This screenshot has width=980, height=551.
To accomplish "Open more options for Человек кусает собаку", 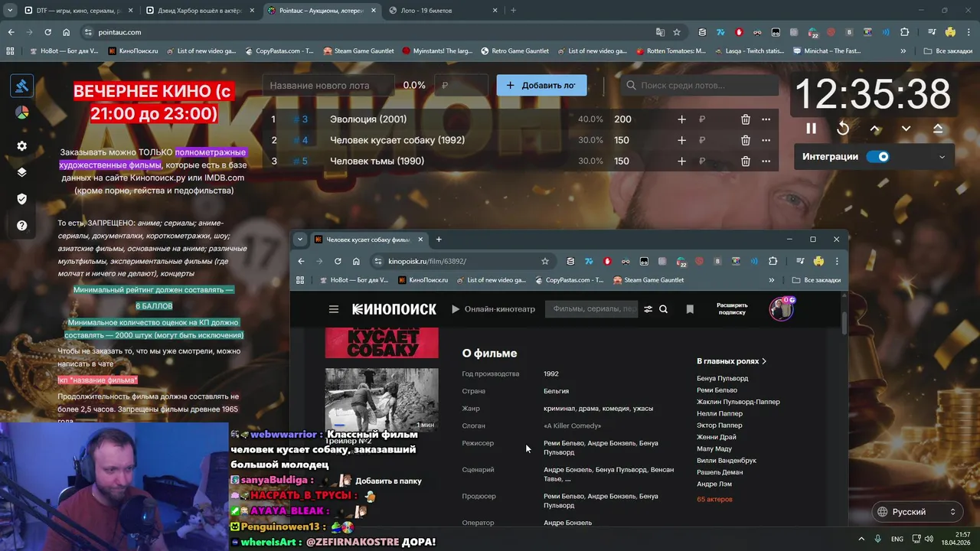I will [x=766, y=140].
